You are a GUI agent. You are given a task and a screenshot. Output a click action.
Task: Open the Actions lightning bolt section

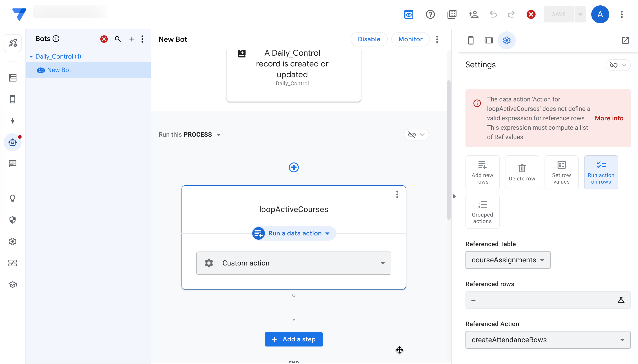pyautogui.click(x=13, y=121)
